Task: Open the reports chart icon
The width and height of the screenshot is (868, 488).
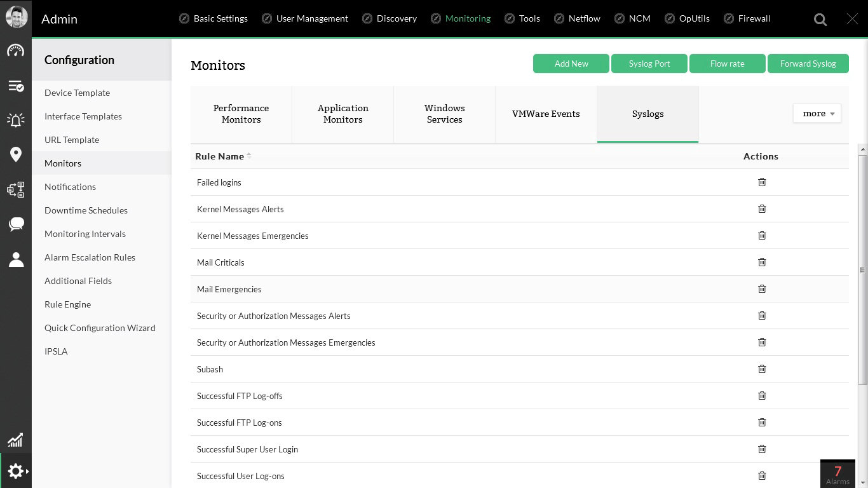Action: click(16, 440)
